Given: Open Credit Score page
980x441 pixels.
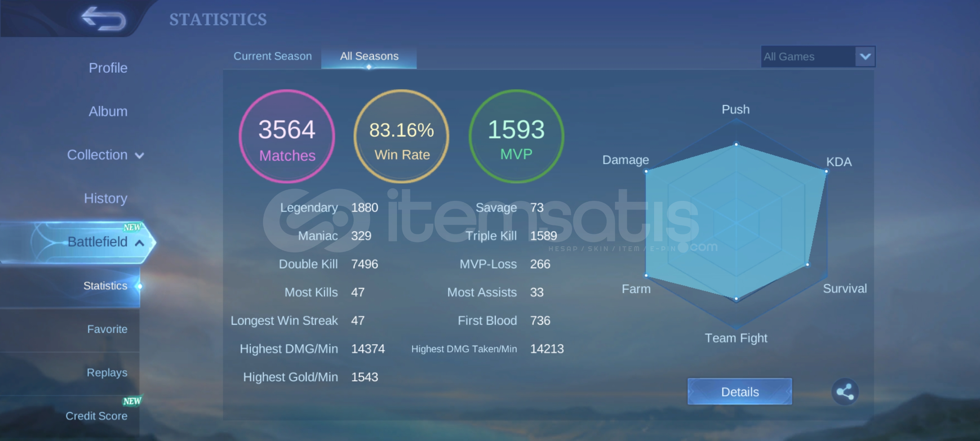Looking at the screenshot, I should 96,416.
